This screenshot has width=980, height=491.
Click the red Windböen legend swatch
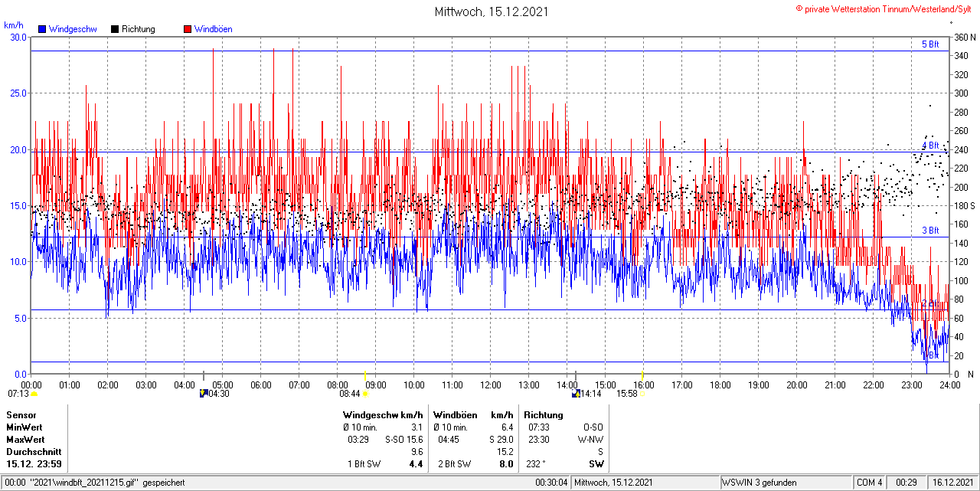(188, 29)
